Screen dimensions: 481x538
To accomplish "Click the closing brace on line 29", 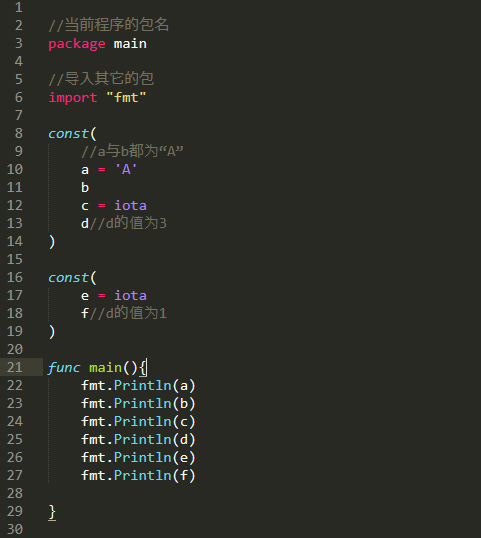I will tap(52, 512).
